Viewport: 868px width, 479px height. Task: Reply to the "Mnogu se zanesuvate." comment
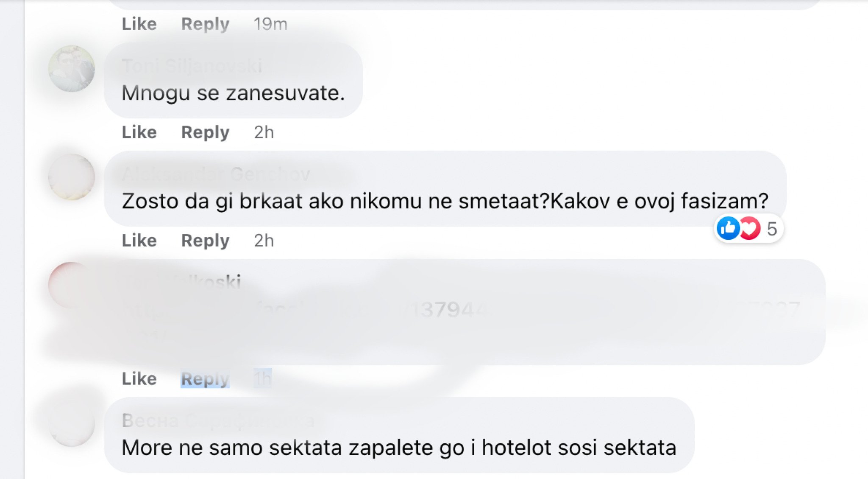[205, 132]
